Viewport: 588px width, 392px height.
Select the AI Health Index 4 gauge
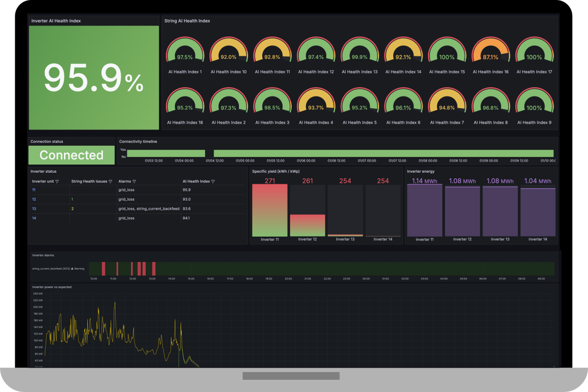click(316, 104)
